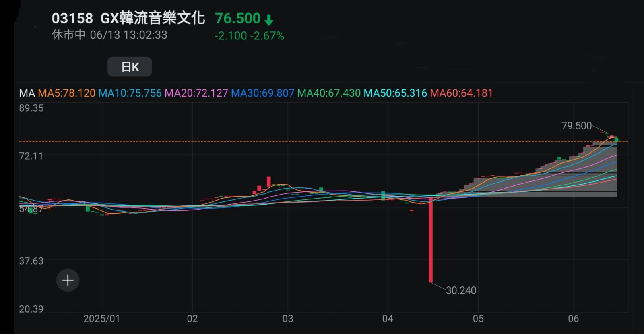Select the 日K daily chart button
The height and width of the screenshot is (334, 644).
click(x=130, y=66)
